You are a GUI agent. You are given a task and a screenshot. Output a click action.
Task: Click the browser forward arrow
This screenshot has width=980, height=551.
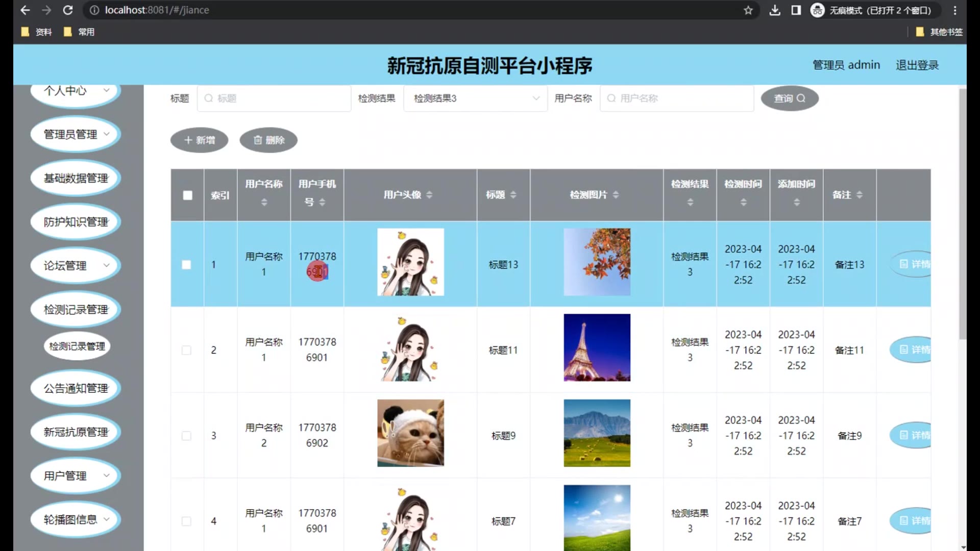[46, 10]
